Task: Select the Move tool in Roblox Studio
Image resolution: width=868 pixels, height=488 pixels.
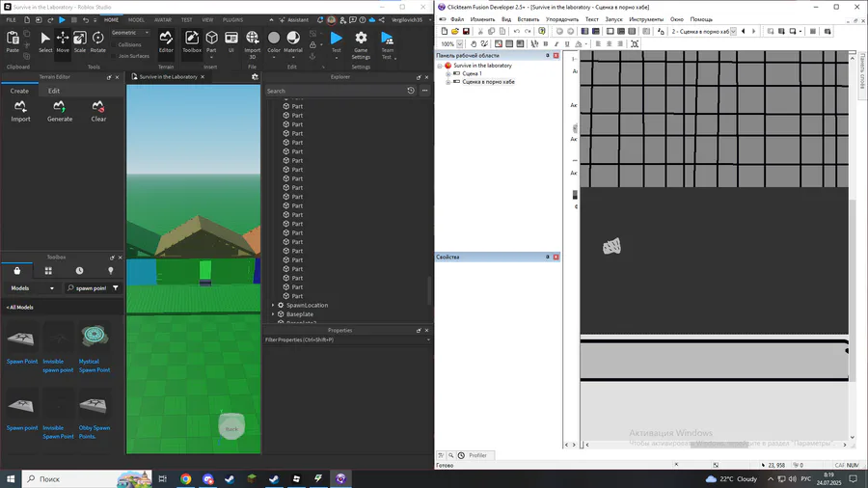Action: (x=63, y=41)
